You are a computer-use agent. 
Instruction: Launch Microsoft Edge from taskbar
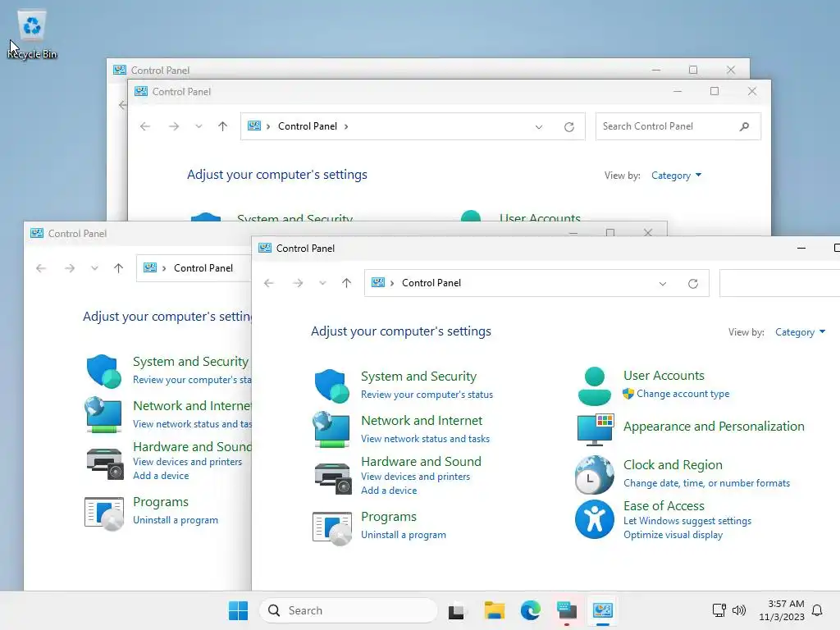[x=531, y=610]
